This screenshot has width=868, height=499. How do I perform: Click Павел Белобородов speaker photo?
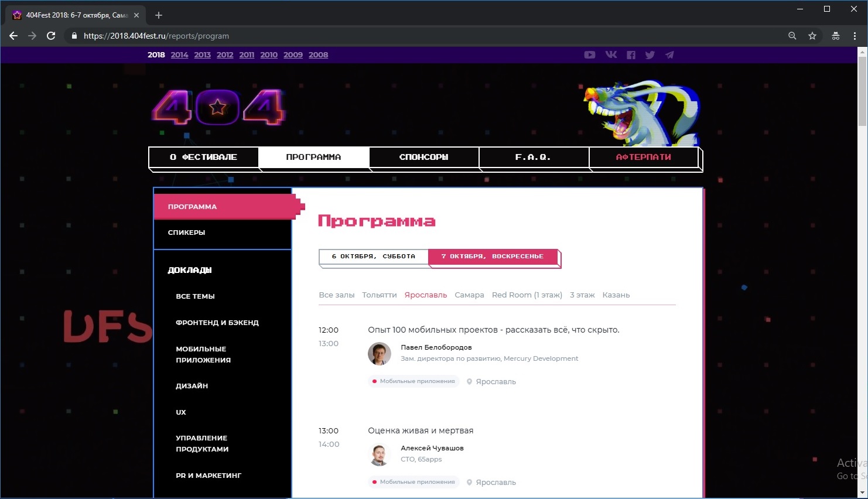click(380, 354)
